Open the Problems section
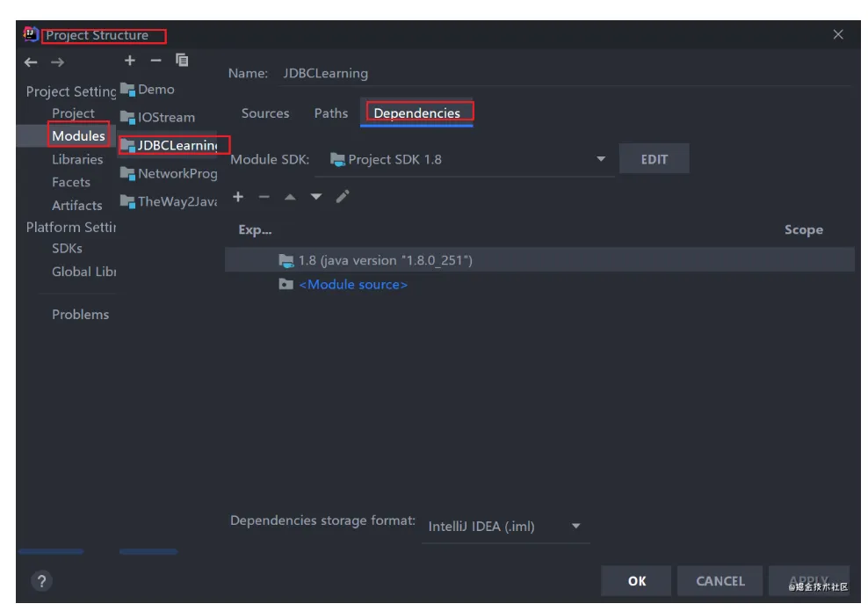This screenshot has height=611, width=868. click(80, 315)
